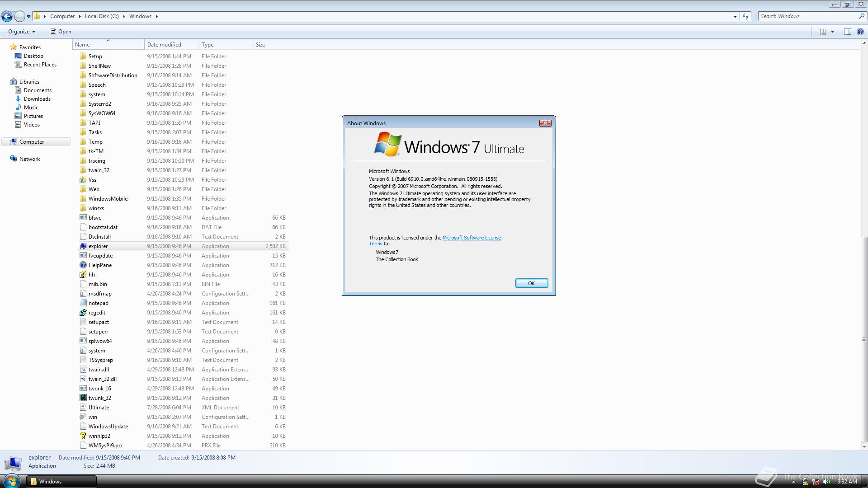Sort by the Type column header
The image size is (868, 488).
tap(226, 45)
